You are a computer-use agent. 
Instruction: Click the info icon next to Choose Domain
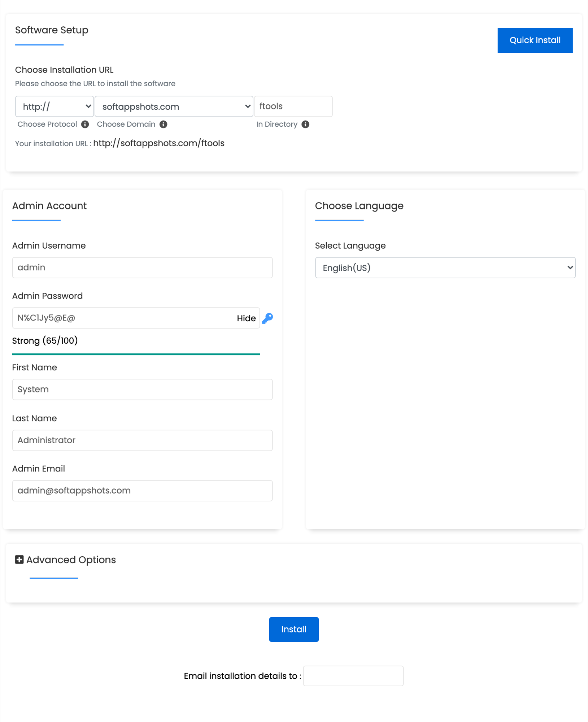(x=164, y=124)
